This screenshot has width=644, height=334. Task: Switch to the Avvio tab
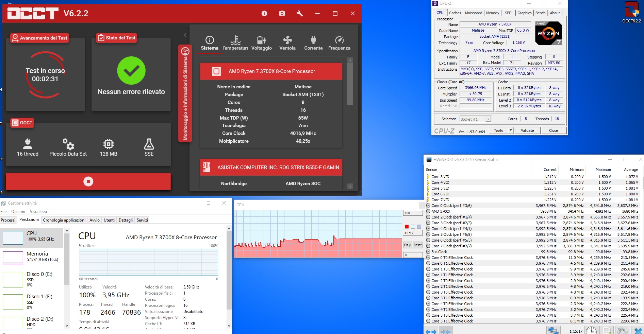95,220
